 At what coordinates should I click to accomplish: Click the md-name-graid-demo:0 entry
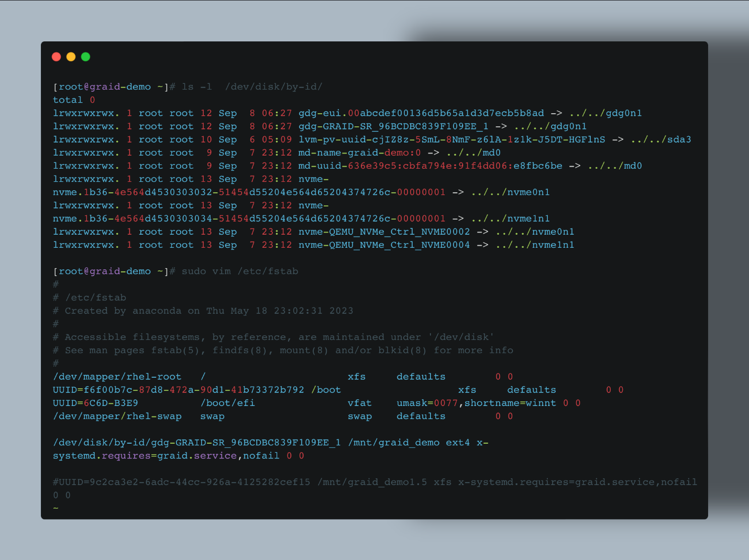pyautogui.click(x=359, y=153)
